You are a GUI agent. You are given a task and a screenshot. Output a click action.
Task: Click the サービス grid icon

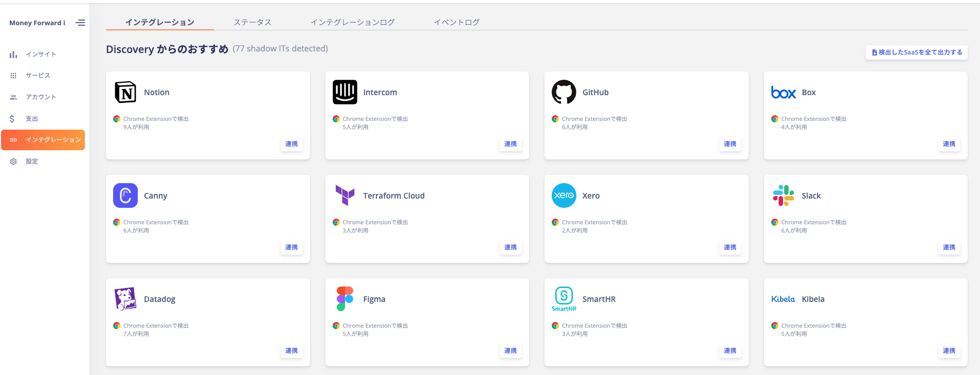click(x=13, y=76)
